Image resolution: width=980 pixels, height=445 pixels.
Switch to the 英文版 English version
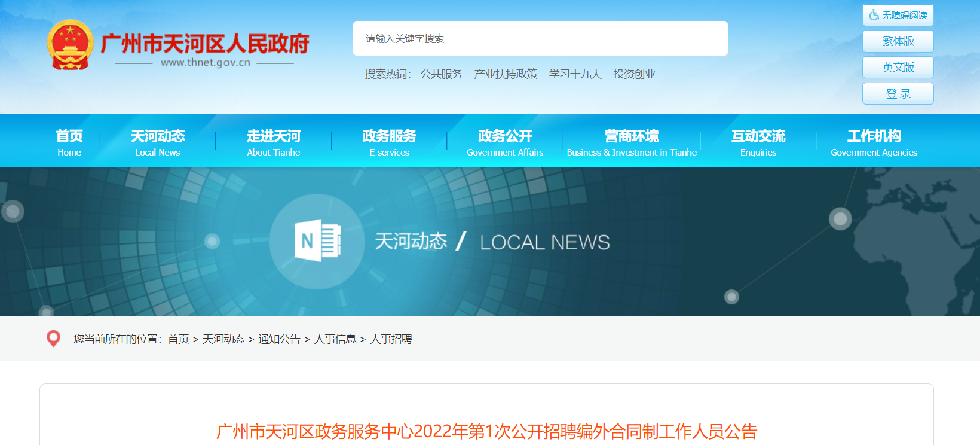[898, 68]
